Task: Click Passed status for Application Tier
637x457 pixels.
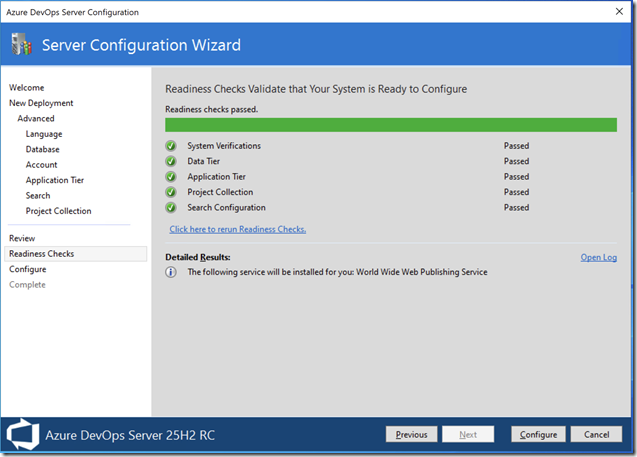Action: coord(516,177)
